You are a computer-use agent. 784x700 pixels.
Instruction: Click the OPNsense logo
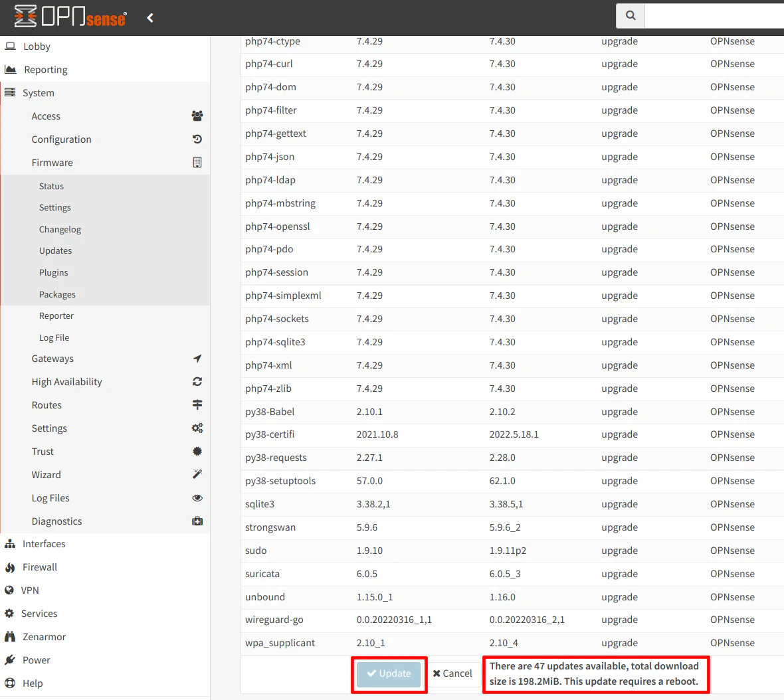[70, 17]
